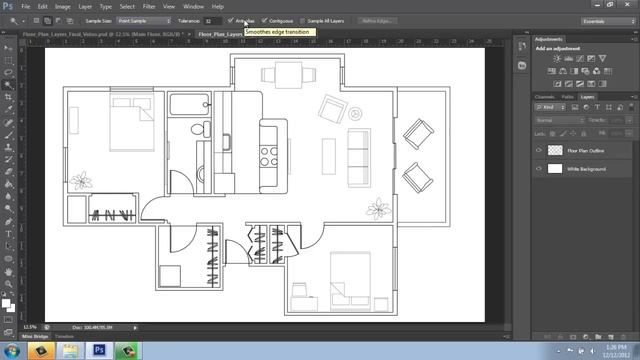Add a Vibrance adjustment

(x=602, y=59)
